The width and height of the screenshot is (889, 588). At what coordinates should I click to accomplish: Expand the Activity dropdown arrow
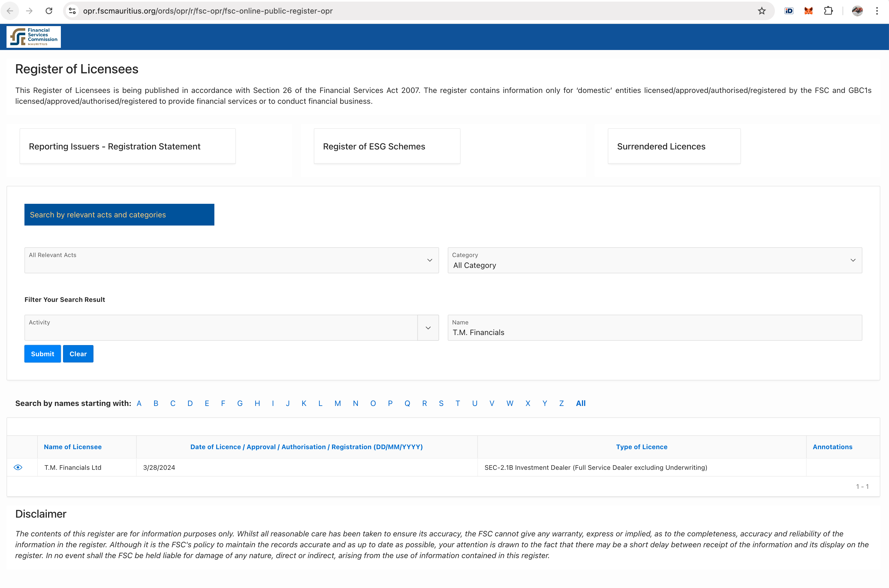428,328
